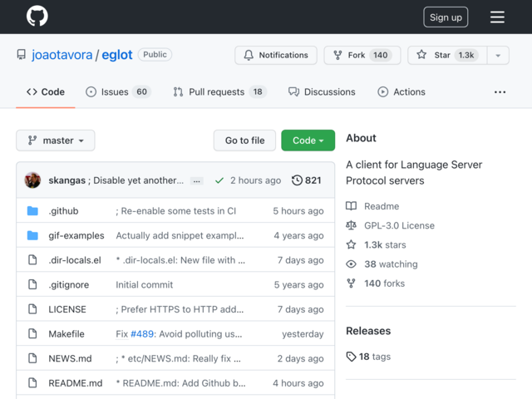Click the Readme link in About

tap(382, 206)
